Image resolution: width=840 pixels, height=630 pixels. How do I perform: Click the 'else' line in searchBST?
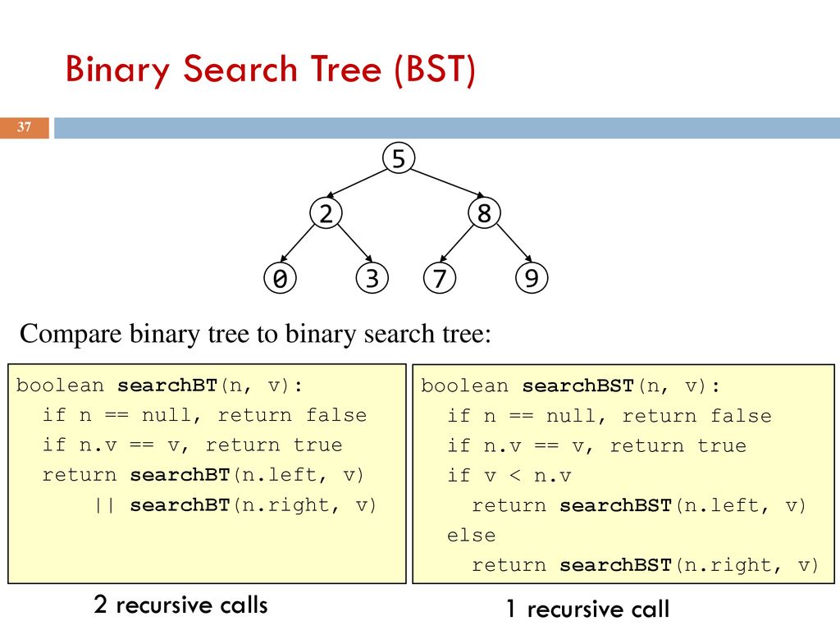pos(472,536)
